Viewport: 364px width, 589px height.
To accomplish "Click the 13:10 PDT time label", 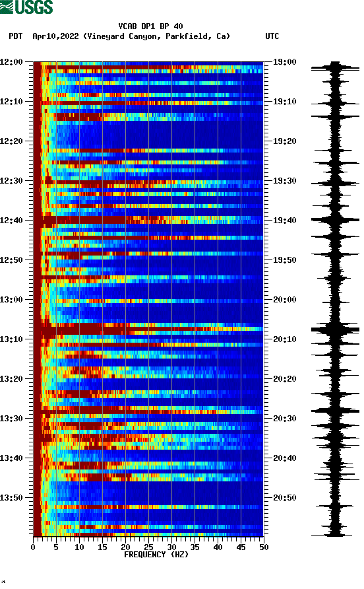I will 11,339.
